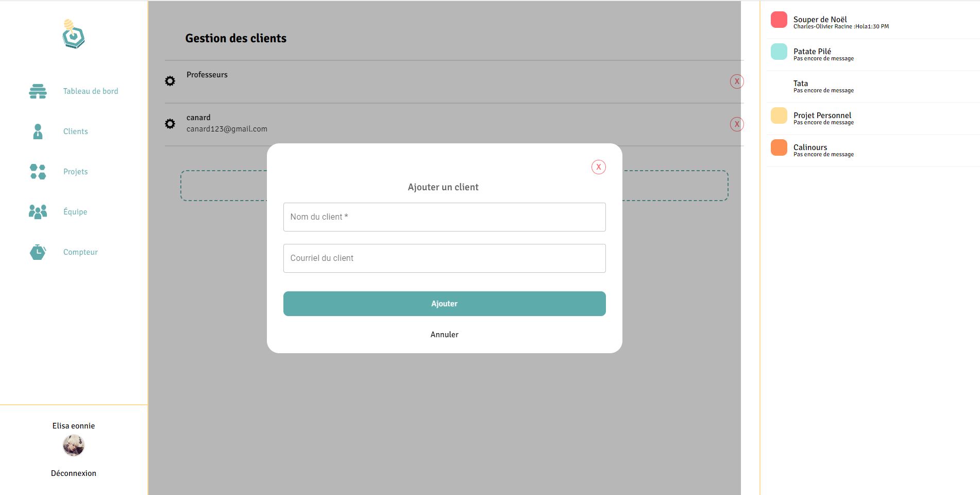Screen dimensions: 980x495
Task: Click the honey app logo
Action: pos(73,35)
